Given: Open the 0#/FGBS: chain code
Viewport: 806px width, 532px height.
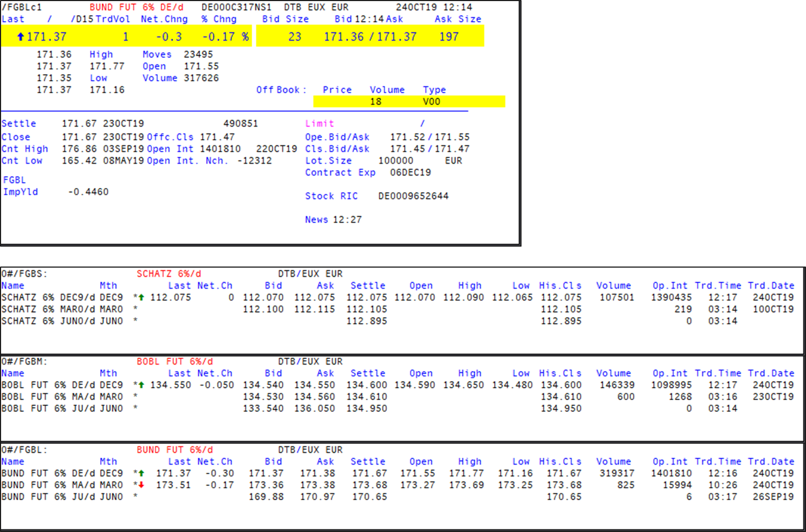Looking at the screenshot, I should click(24, 274).
